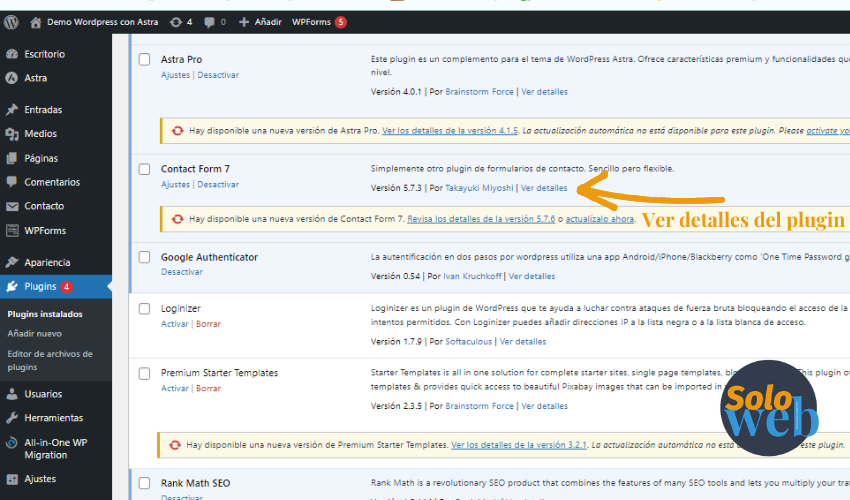The height and width of the screenshot is (500, 850).
Task: Select the Contact Form 7 checkbox
Action: click(x=144, y=169)
